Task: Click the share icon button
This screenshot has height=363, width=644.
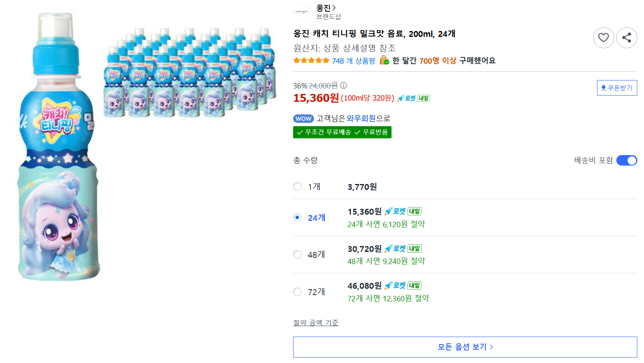Action: [x=626, y=38]
